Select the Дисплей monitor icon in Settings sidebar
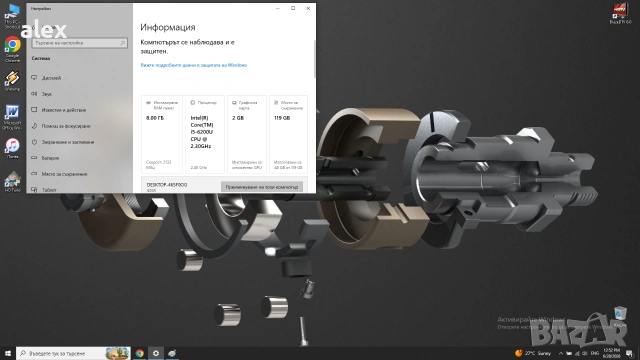This screenshot has width=640, height=360. point(34,78)
